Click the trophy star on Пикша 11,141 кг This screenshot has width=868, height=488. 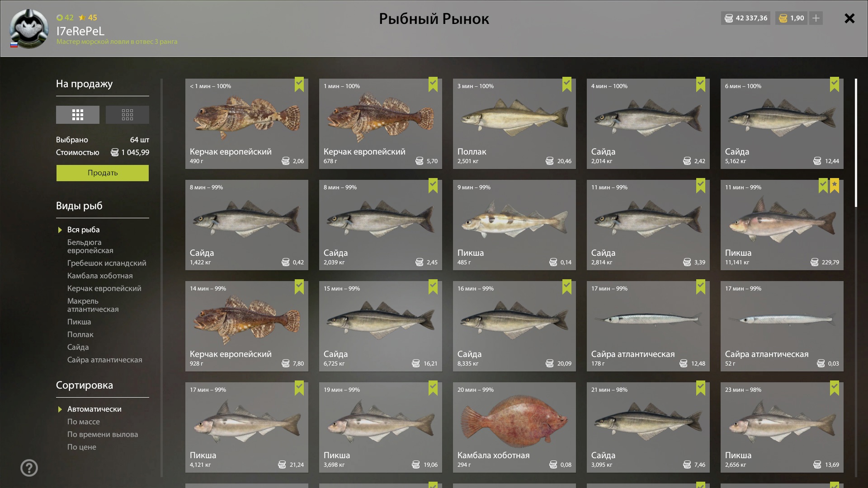(835, 185)
